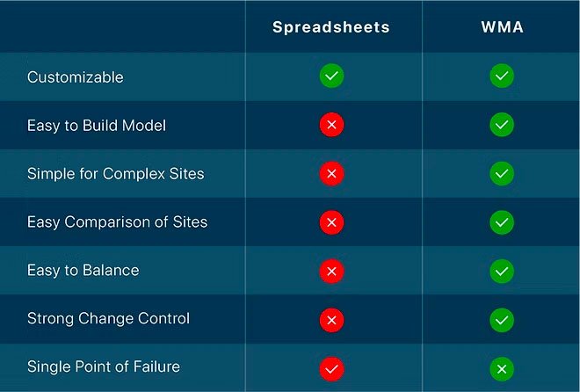
Task: Click WMA check in Easy Comparison of Sites row
Action: [x=502, y=222]
